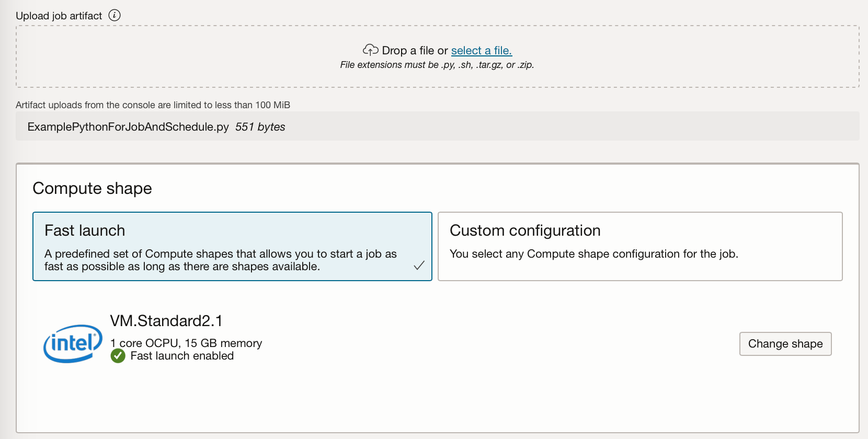Click the checkmark inside the Fast launch card
This screenshot has width=868, height=439.
(419, 266)
